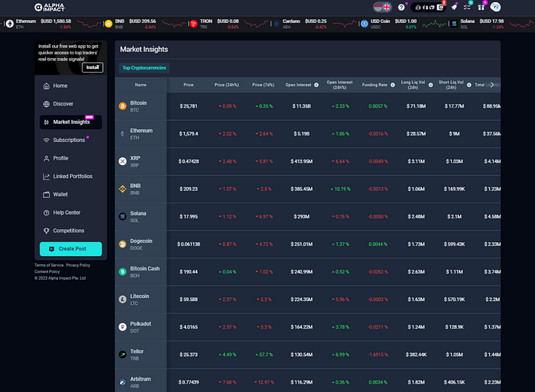Open Terms of Service link

click(x=49, y=265)
